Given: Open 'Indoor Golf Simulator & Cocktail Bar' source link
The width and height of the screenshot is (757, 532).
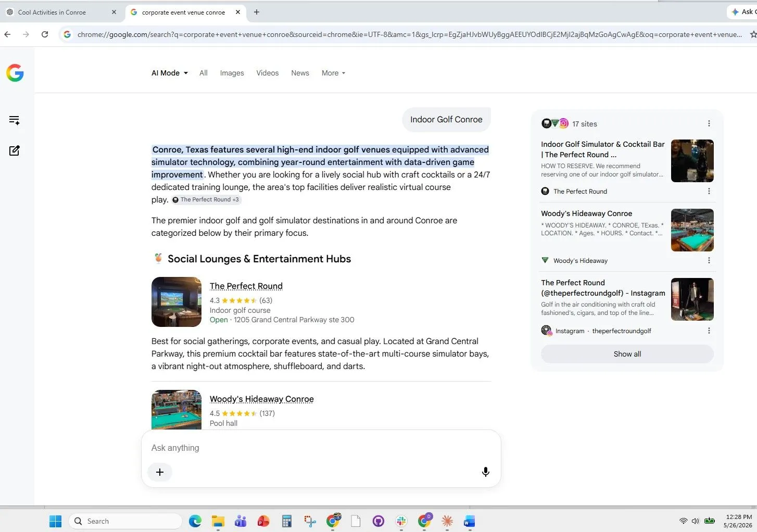Looking at the screenshot, I should 603,149.
